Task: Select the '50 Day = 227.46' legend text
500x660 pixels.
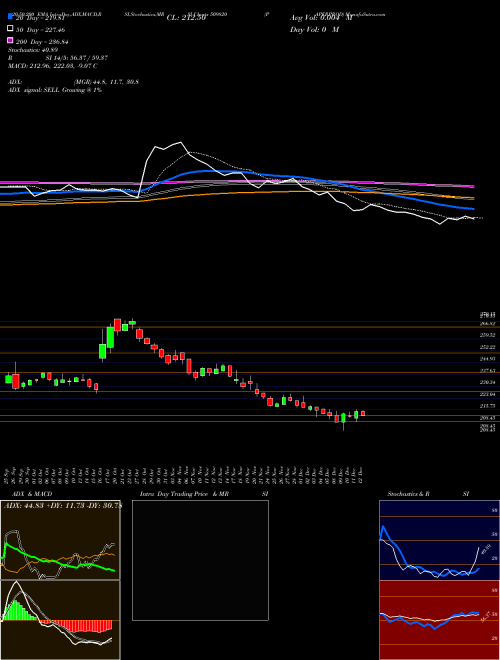Action: [x=41, y=30]
